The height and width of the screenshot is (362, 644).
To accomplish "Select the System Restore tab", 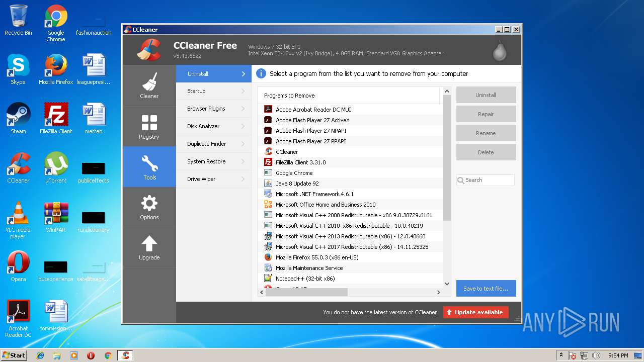I will tap(214, 161).
